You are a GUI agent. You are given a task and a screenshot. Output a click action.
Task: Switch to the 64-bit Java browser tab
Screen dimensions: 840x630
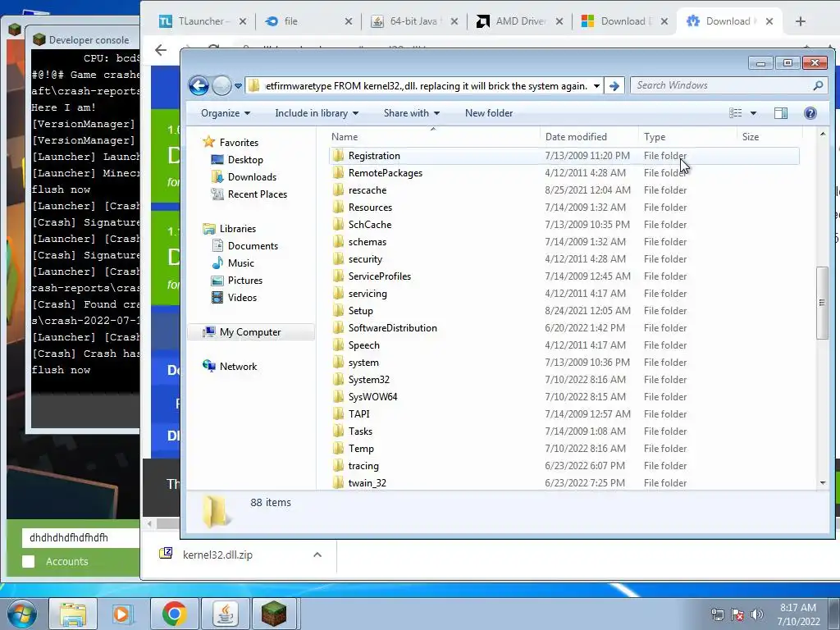click(413, 21)
